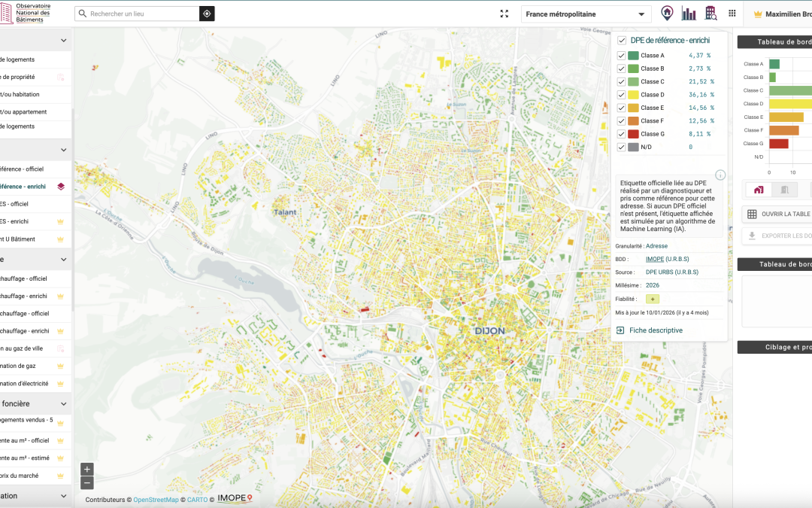Select the ES - officiel layer
The image size is (812, 508).
click(35, 204)
